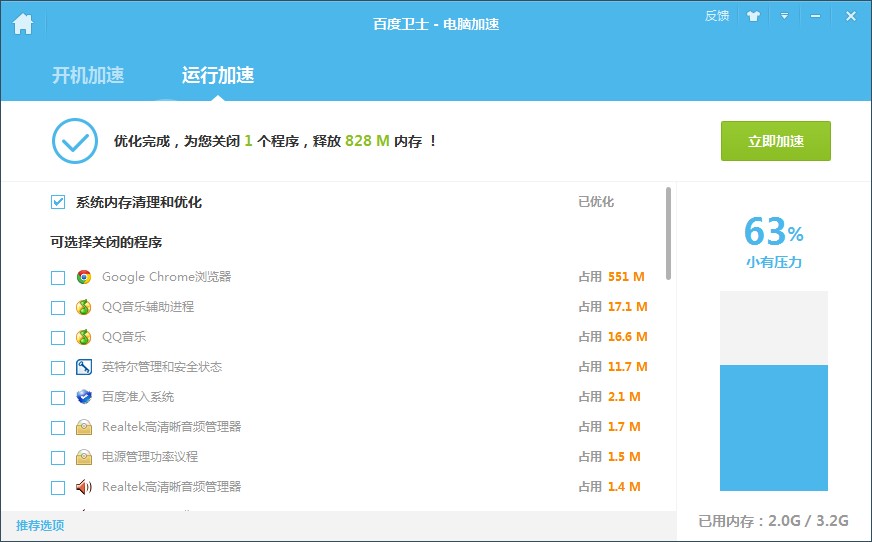Open the skin (shirt) icon
The width and height of the screenshot is (872, 542).
click(x=754, y=16)
